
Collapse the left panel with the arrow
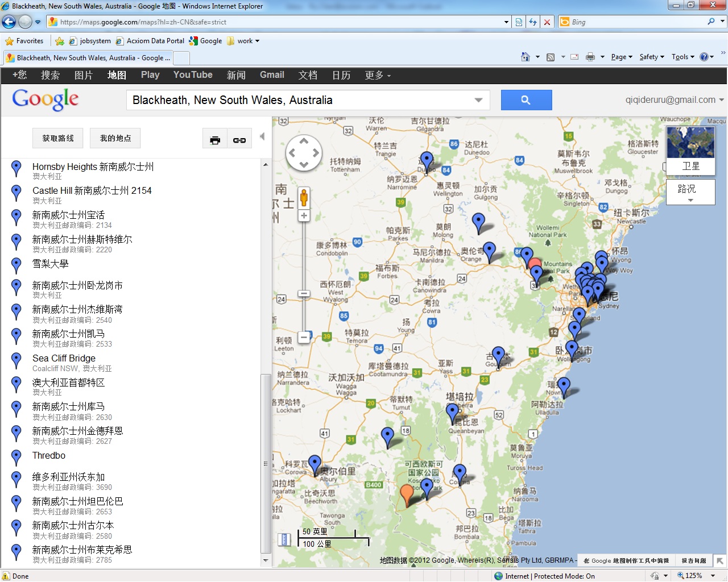click(x=262, y=136)
